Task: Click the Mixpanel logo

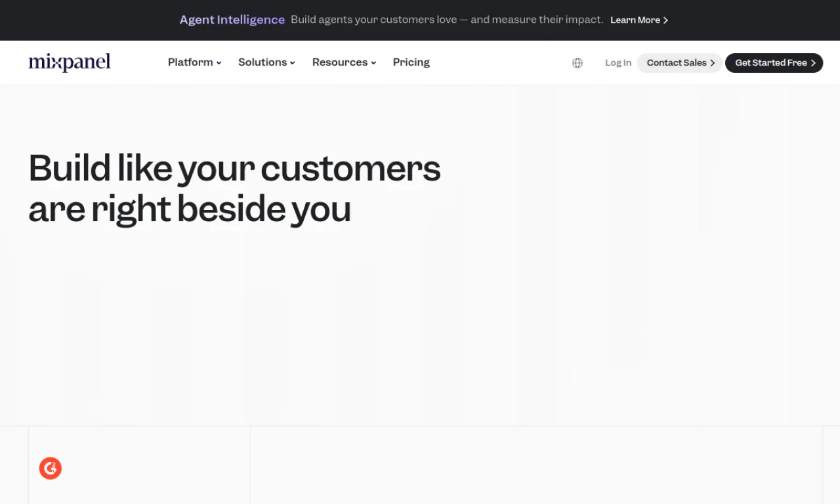Action: [70, 62]
